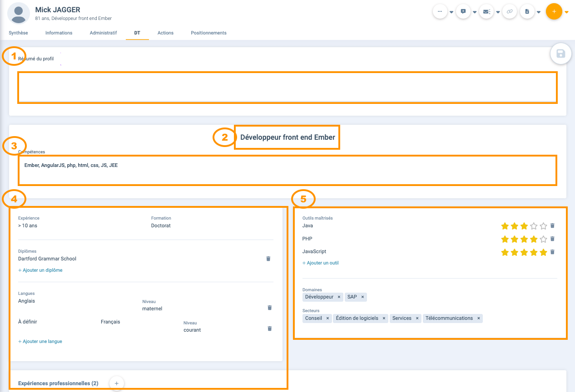The width and height of the screenshot is (575, 392).
Task: Expand orange arrow beside the plus button
Action: (x=566, y=12)
